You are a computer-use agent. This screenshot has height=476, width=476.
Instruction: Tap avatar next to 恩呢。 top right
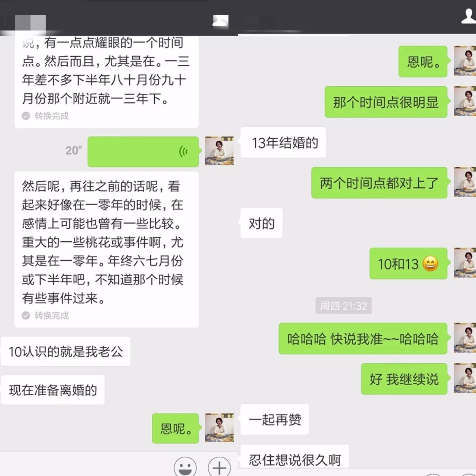pos(465,61)
